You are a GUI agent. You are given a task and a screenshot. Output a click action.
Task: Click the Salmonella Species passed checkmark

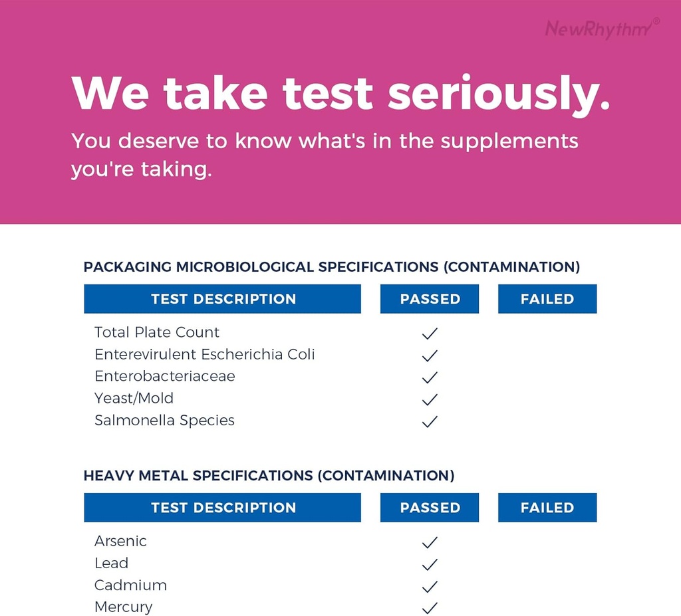point(430,421)
